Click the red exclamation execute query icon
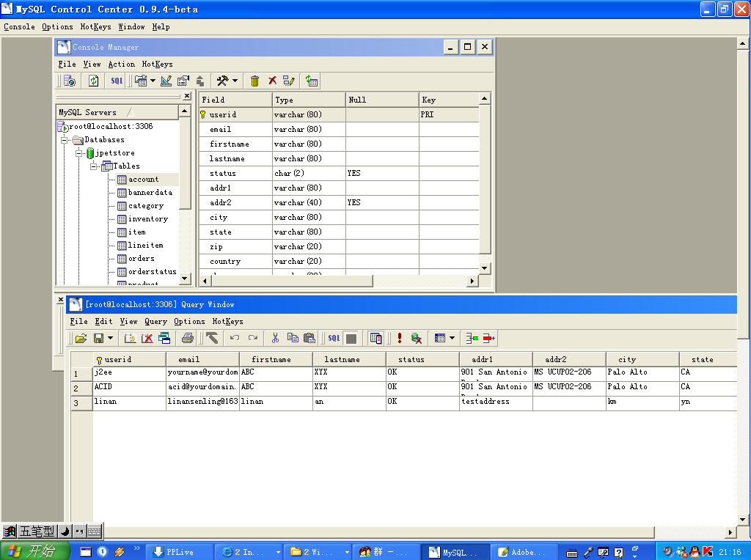This screenshot has height=560, width=751. tap(400, 339)
